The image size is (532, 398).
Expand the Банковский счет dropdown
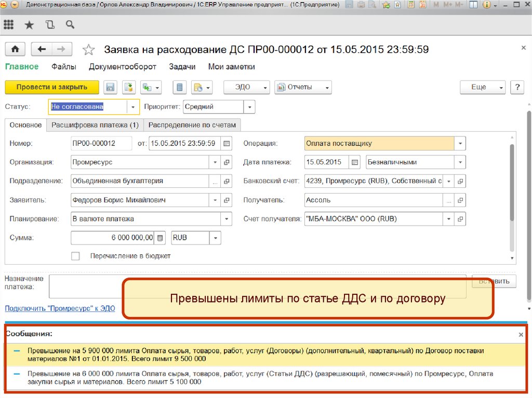[448, 182]
